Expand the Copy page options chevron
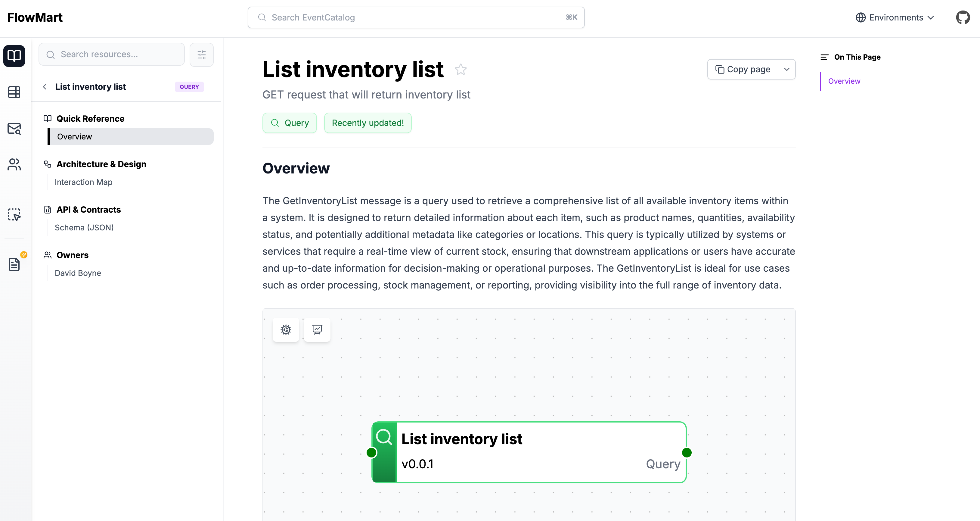 point(786,69)
